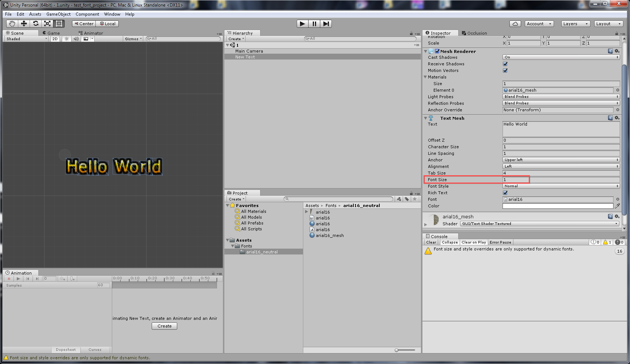
Task: Click Create in the Animation panel
Action: [x=164, y=326]
